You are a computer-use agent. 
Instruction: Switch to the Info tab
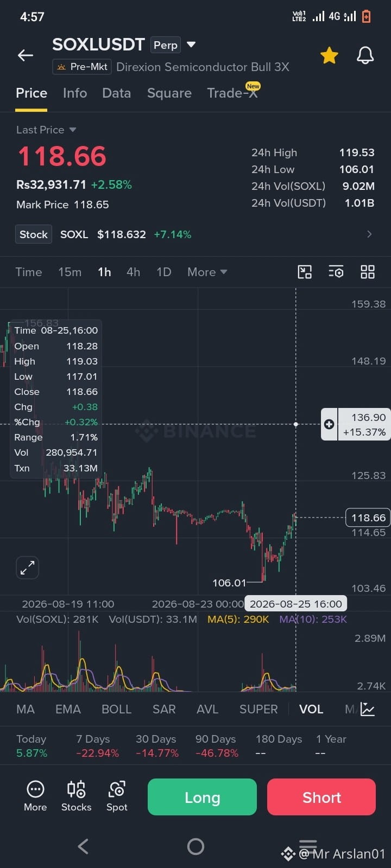point(75,93)
